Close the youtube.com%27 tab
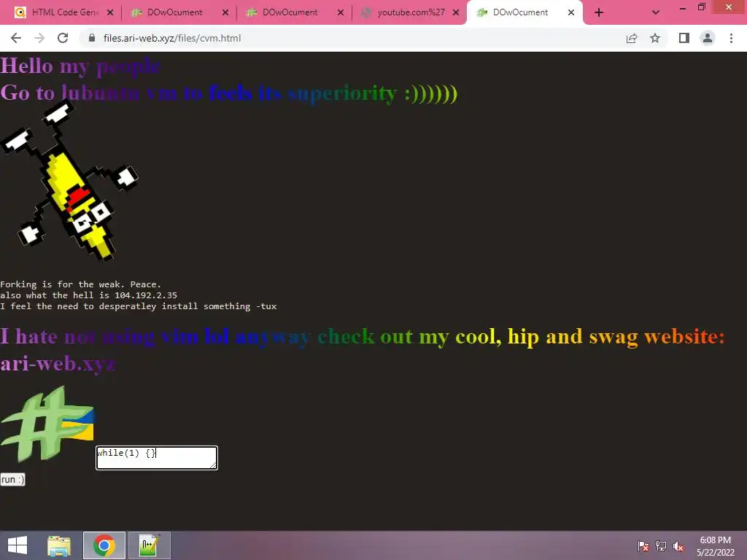Viewport: 747px width, 560px height. [456, 12]
